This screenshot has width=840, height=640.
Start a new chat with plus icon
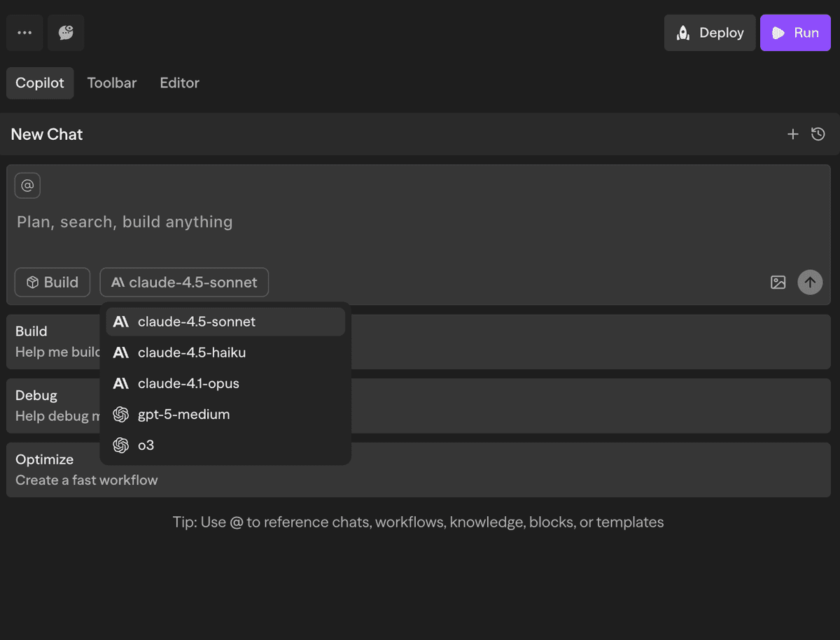point(792,134)
